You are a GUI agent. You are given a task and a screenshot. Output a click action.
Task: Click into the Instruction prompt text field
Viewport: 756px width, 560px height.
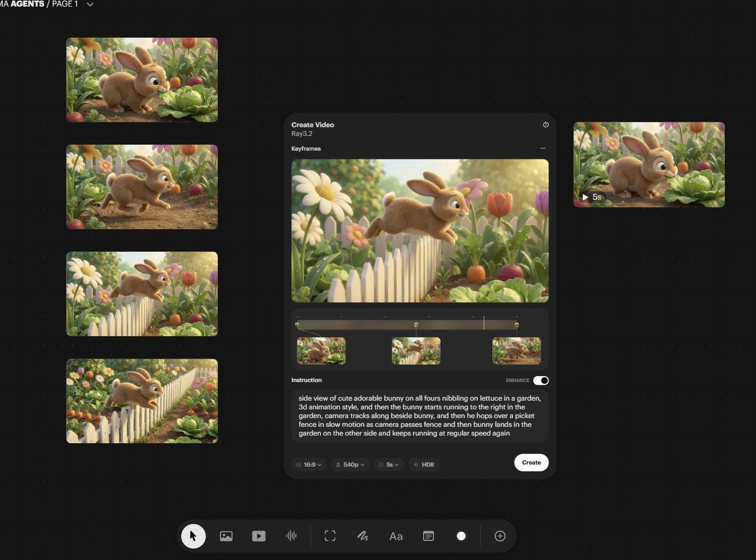point(420,416)
